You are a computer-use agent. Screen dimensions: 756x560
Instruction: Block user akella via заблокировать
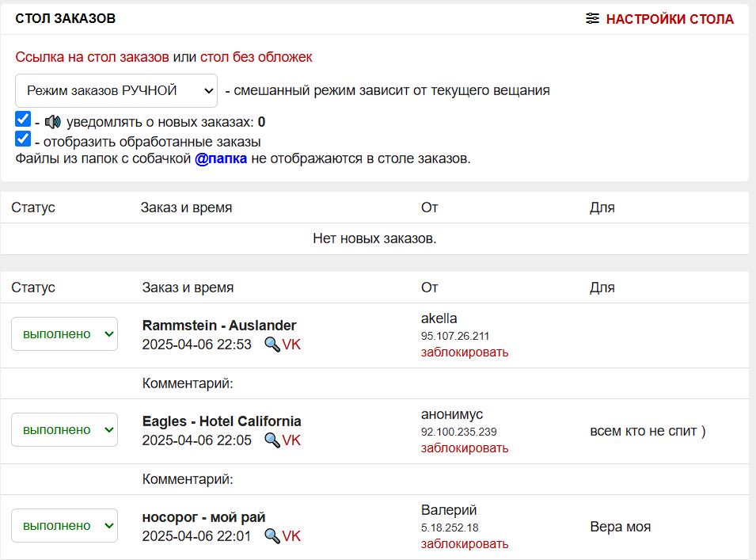[465, 352]
